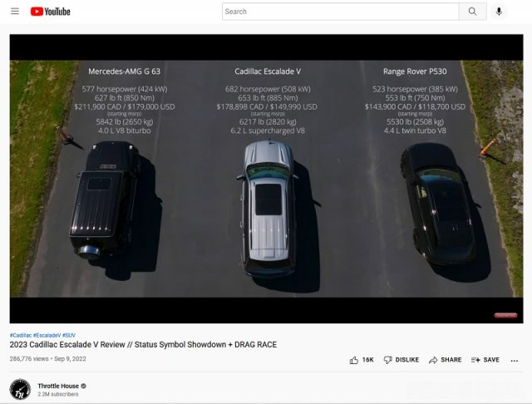Open the #Cadillac hashtag link
The image size is (532, 404).
[21, 335]
